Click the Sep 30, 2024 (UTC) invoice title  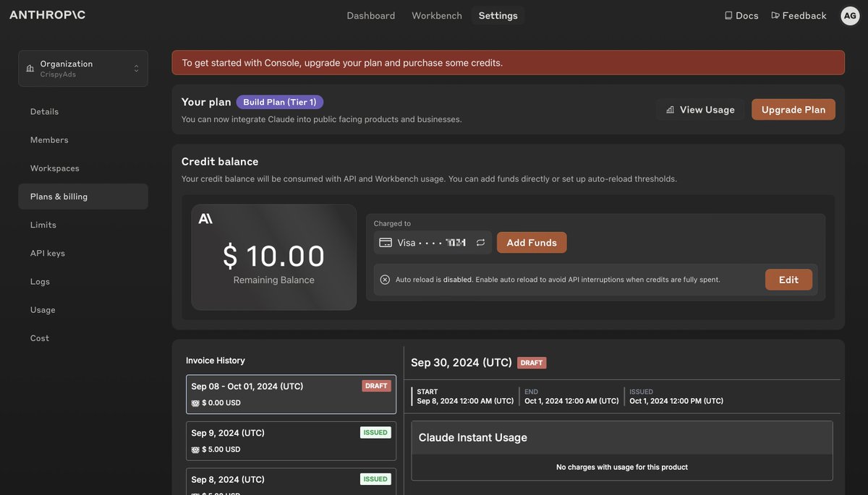coord(461,363)
